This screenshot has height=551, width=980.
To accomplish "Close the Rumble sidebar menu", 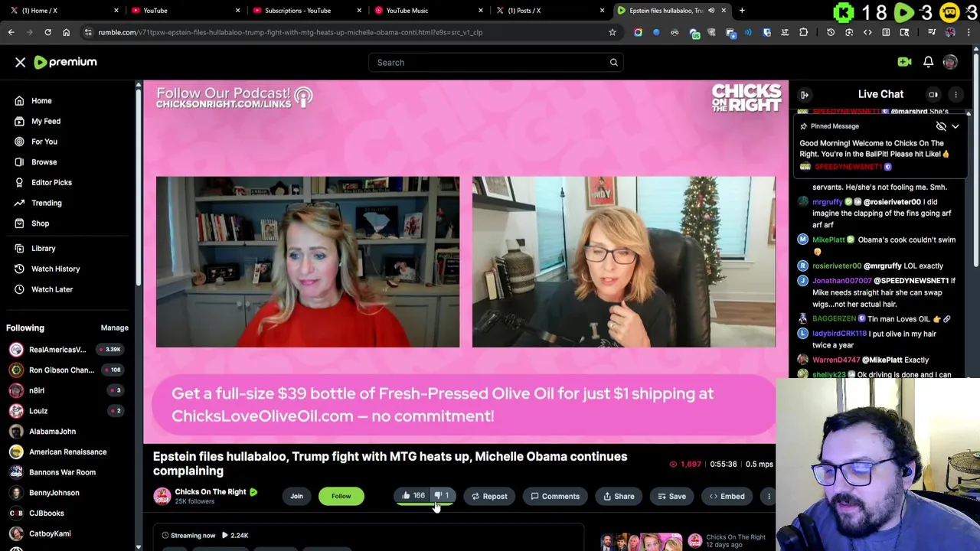I will (21, 63).
